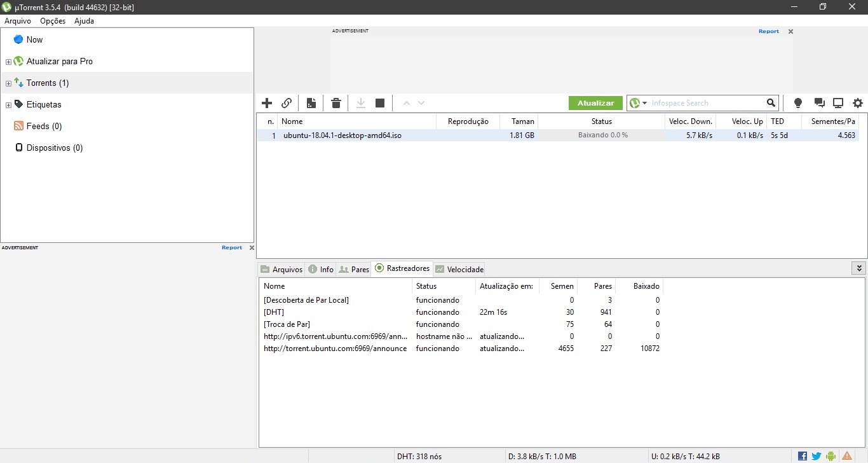Image resolution: width=868 pixels, height=463 pixels.
Task: Click the D: 3.8 kB/s status entry
Action: 542,456
